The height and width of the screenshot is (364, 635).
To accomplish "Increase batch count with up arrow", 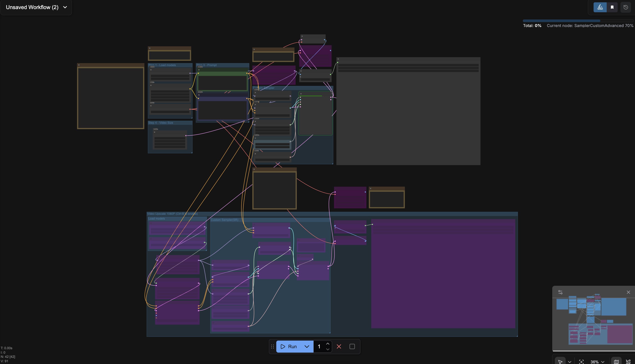I will point(328,344).
